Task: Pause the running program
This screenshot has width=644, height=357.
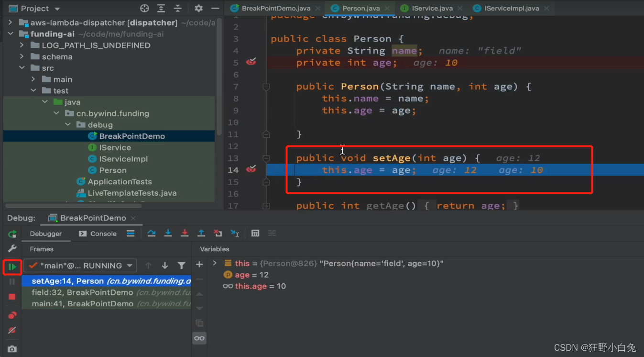Action: tap(12, 282)
